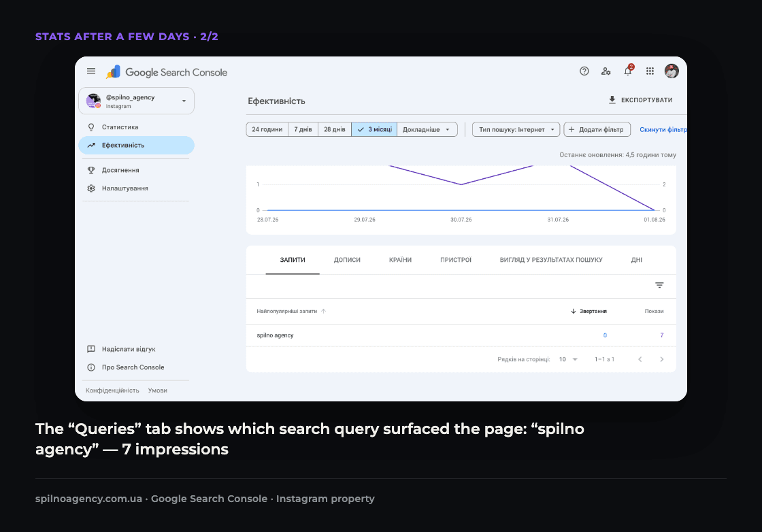Click the Скинути фільтри link

(x=663, y=130)
